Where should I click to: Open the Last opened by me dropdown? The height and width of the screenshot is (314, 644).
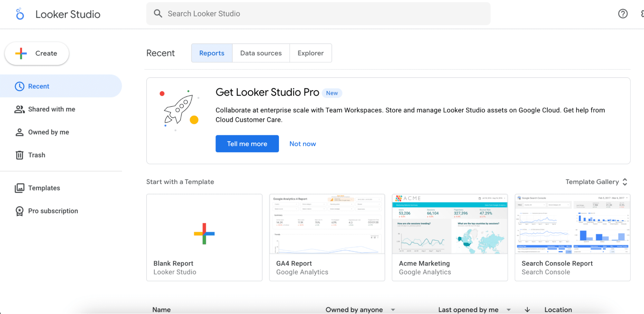pos(475,309)
